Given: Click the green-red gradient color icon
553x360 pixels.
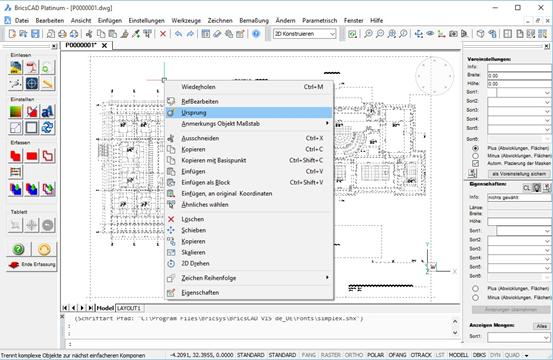Looking at the screenshot, I should click(16, 112).
